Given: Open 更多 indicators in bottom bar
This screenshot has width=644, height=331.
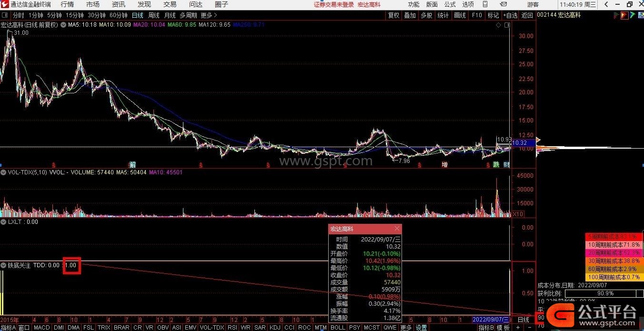Looking at the screenshot, I should point(406,328).
